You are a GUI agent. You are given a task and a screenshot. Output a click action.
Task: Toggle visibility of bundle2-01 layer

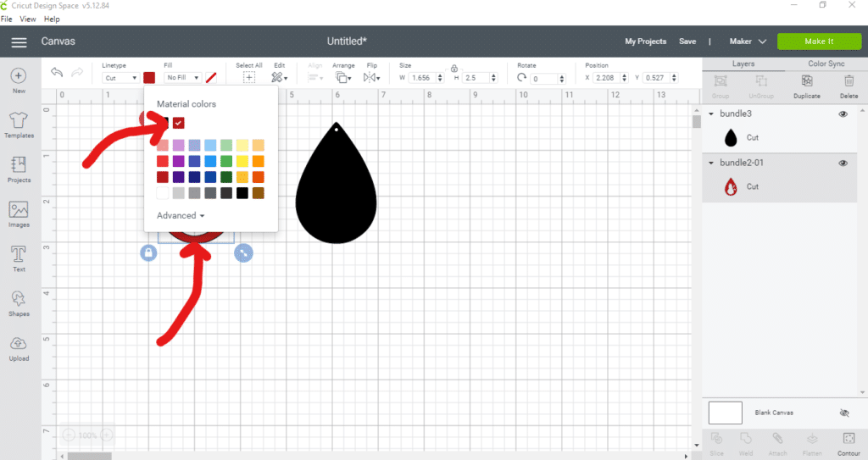(x=843, y=163)
